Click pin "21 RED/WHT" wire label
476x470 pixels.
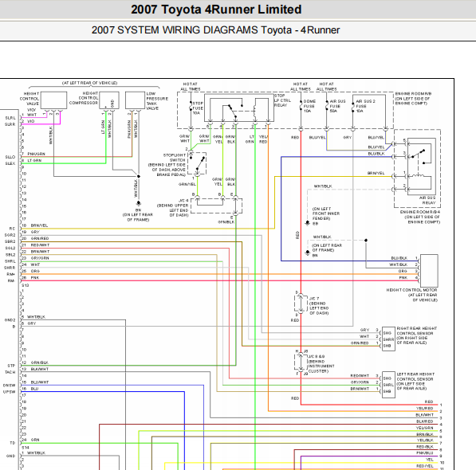35,245
